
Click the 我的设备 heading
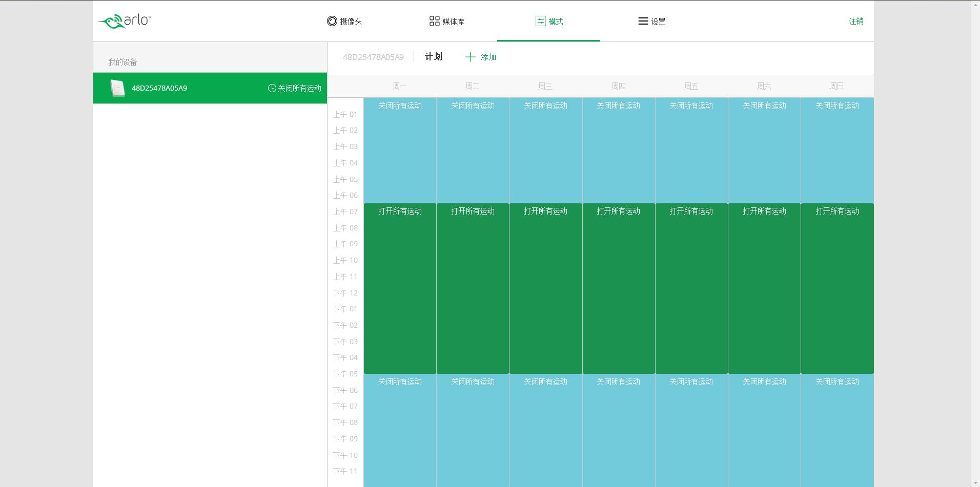(122, 62)
